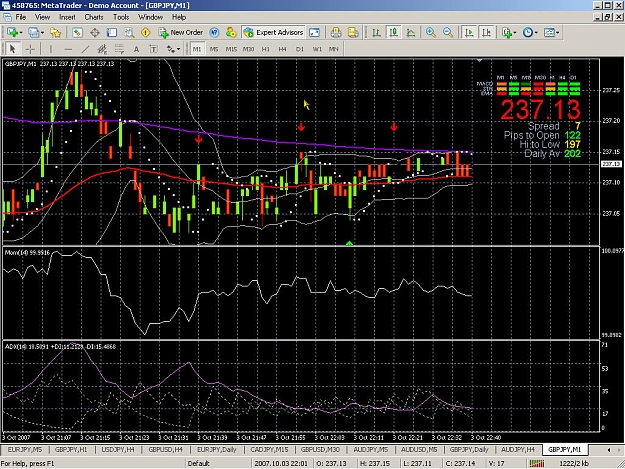Click the W1 timeframe button
This screenshot has height=469, width=625.
click(317, 49)
